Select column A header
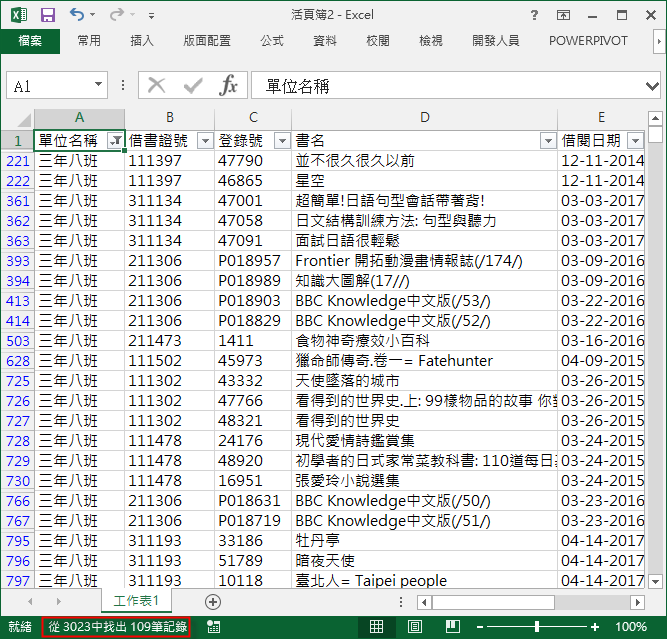This screenshot has height=639, width=667. point(79,117)
